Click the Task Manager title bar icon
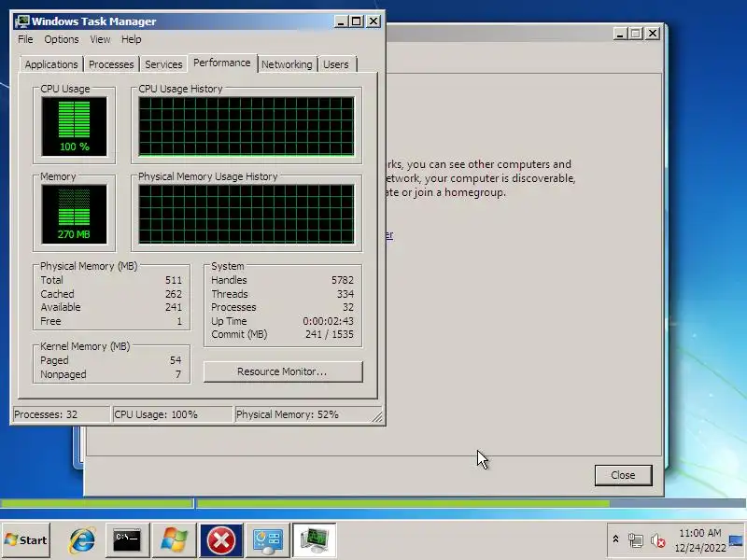This screenshot has height=560, width=747. [21, 21]
